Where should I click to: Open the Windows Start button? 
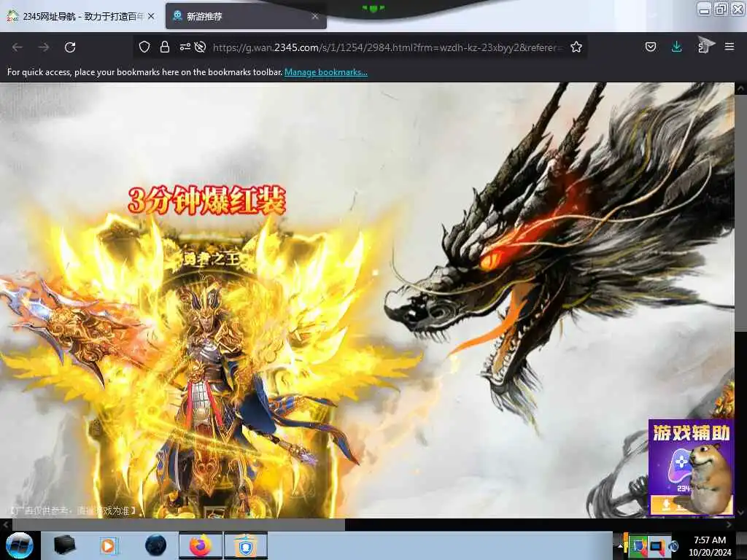coord(20,545)
